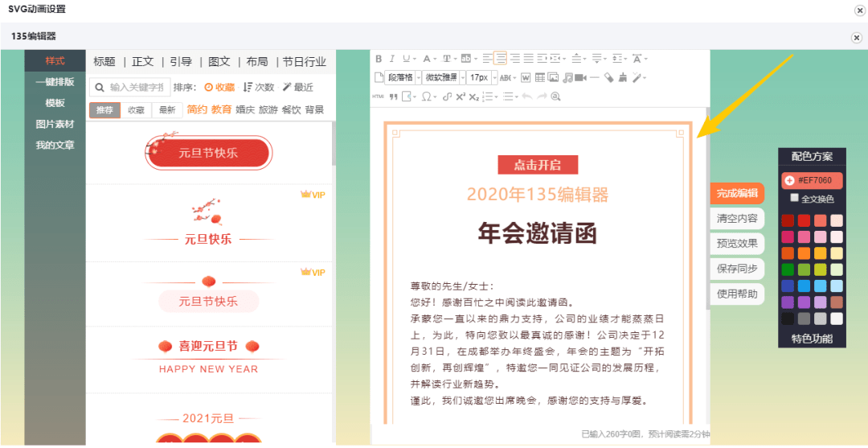Open the 引导 style category tab
This screenshot has height=448, width=868.
click(181, 61)
